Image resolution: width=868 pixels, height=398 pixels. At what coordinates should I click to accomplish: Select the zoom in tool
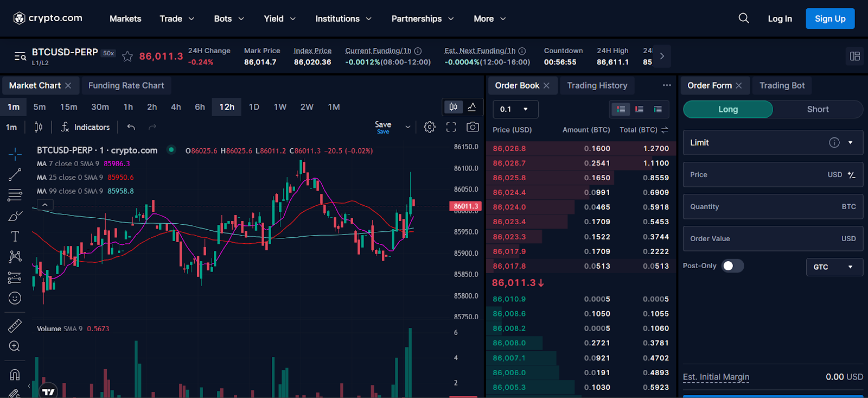[15, 346]
